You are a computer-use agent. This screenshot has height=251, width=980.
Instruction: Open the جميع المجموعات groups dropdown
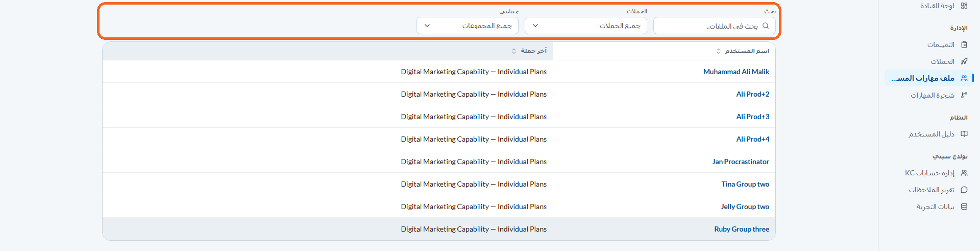(468, 26)
